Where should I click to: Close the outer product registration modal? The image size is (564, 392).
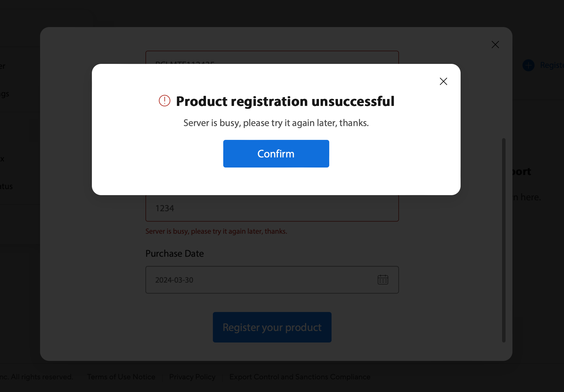tap(495, 45)
